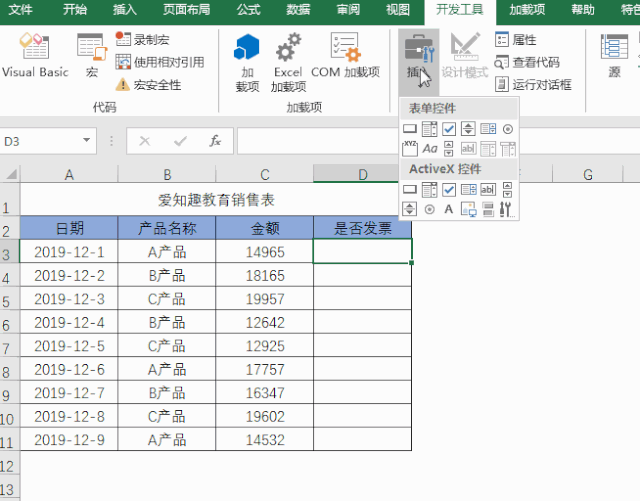
Task: Switch to the 审阅 tab
Action: [x=348, y=9]
